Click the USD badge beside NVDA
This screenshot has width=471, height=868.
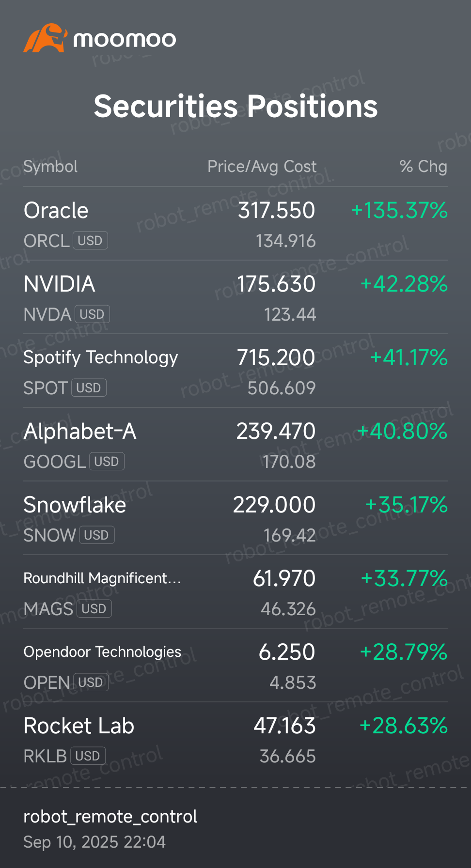coord(92,314)
